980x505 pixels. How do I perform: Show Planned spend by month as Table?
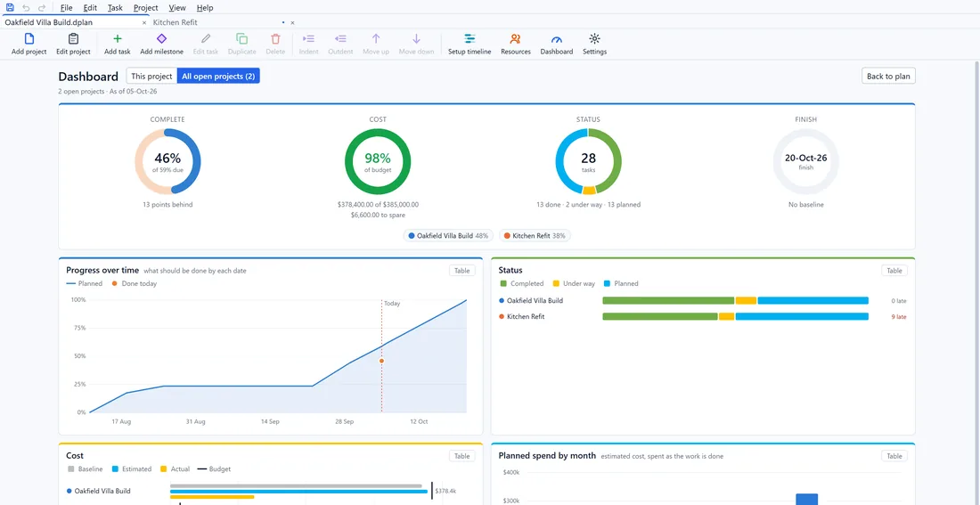(x=894, y=456)
